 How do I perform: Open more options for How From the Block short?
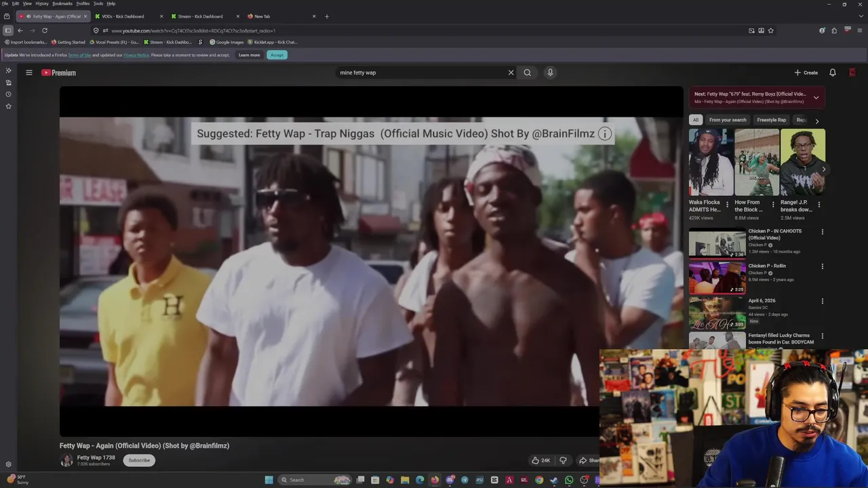point(773,204)
